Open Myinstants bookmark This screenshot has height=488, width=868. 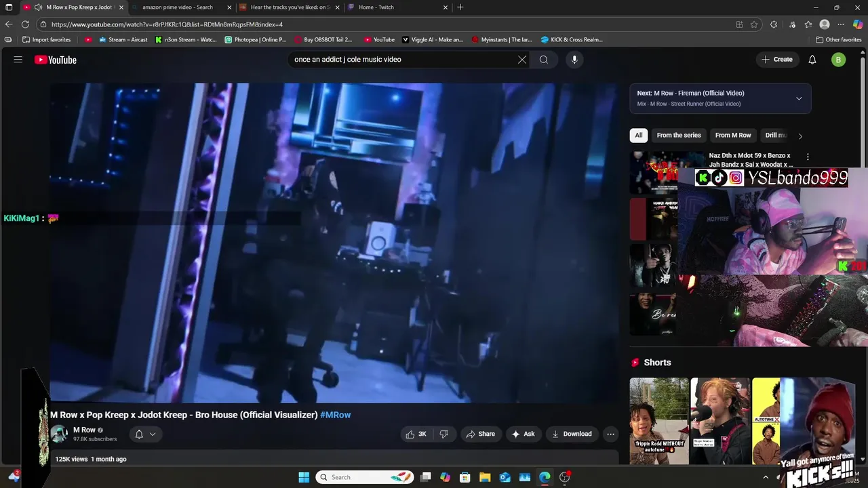[x=502, y=39]
